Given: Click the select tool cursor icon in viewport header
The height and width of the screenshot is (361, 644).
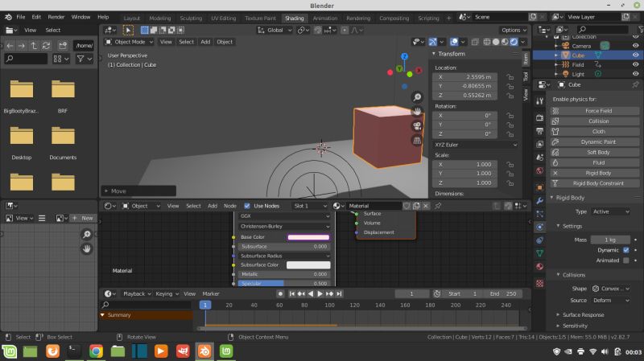Looking at the screenshot, I should tap(128, 30).
